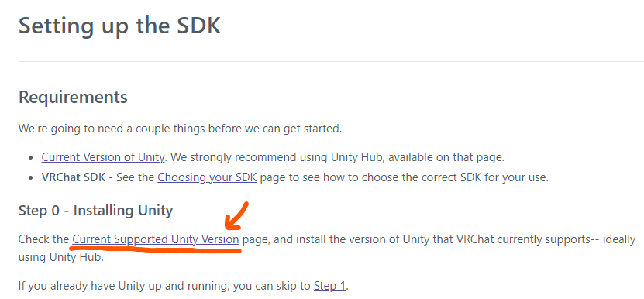
Task: Select the "Step 0 - Installing Unity" heading
Action: tap(95, 211)
